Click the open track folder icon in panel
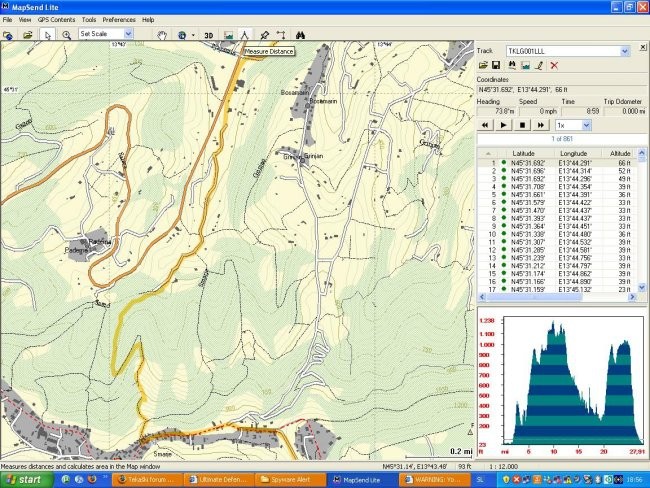650x488 pixels. 483,66
